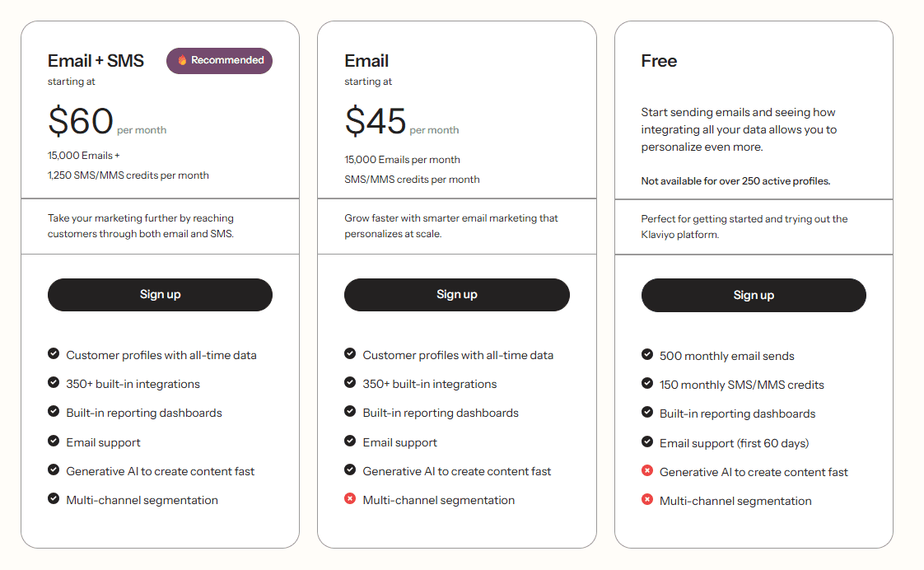Viewport: 924px width, 570px height.
Task: Click the checkmark beside Email support (first 60 days)
Action: tap(647, 442)
